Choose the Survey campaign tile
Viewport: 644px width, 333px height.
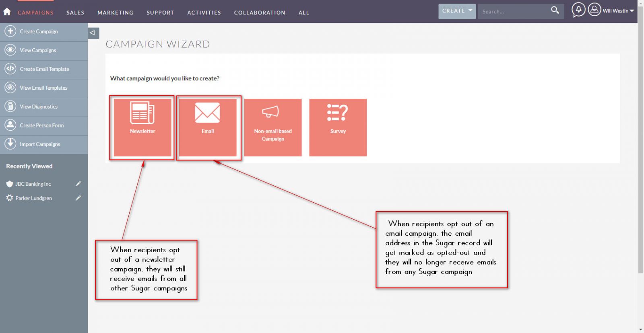[x=338, y=127]
